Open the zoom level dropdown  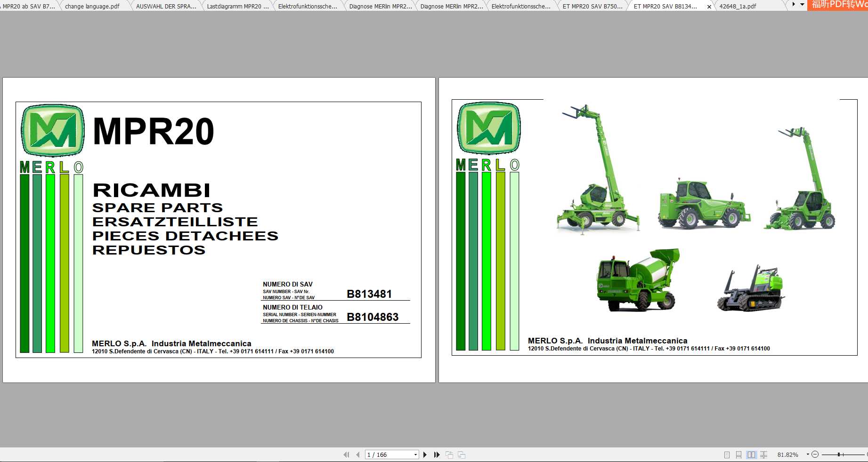point(808,454)
